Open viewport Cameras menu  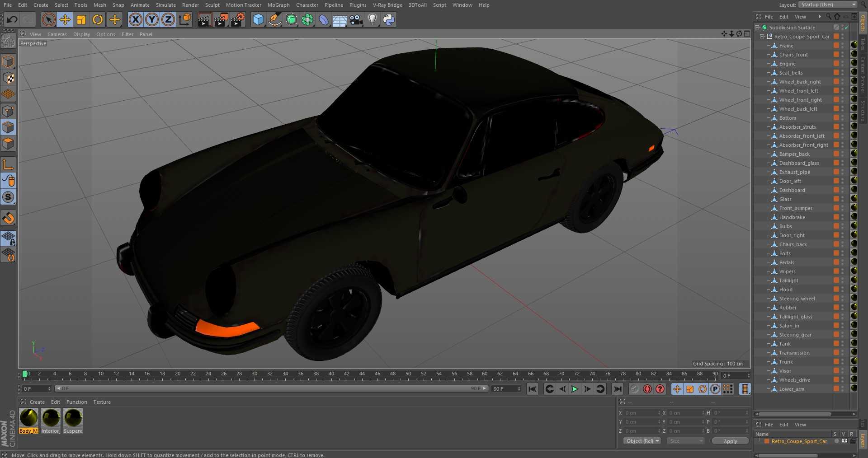click(57, 34)
